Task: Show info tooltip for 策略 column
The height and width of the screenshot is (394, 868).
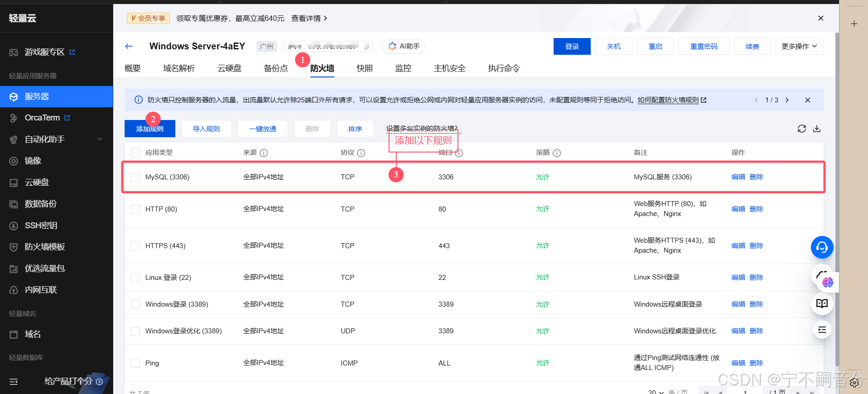Action: pos(557,153)
